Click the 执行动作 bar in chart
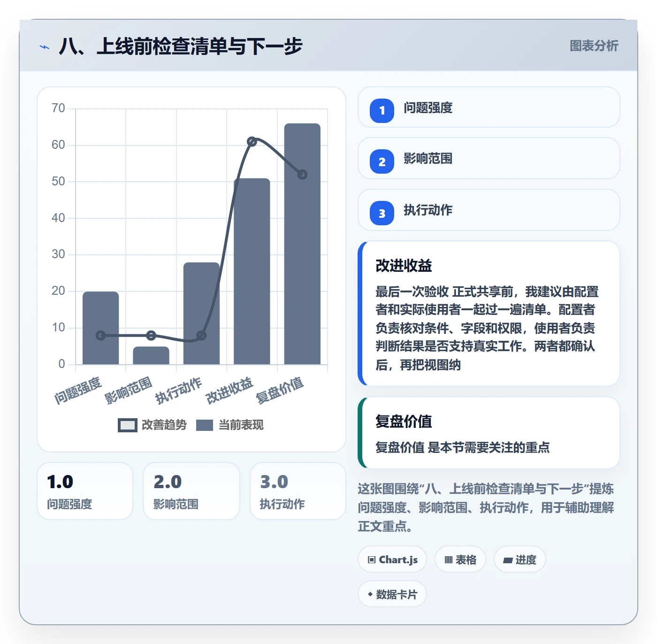 (201, 313)
